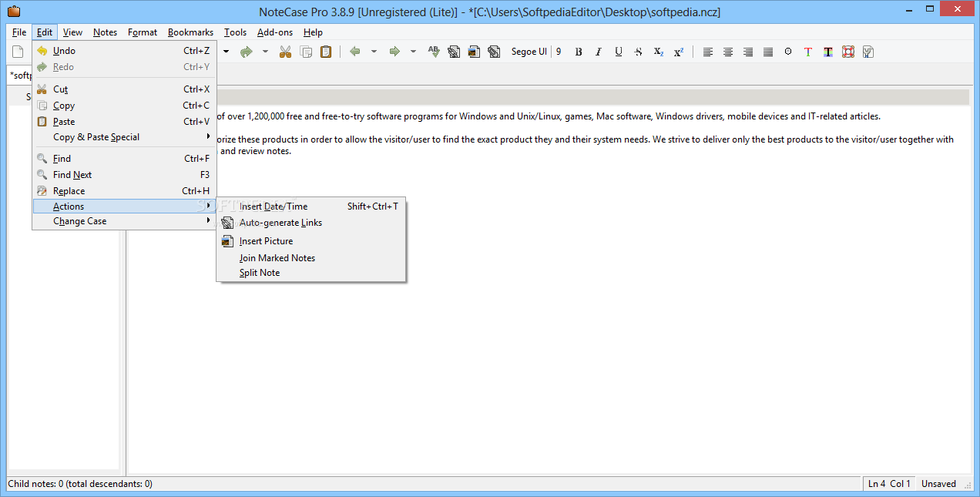Toggle underline formatting
Viewport: 980px width, 497px height.
tap(619, 52)
